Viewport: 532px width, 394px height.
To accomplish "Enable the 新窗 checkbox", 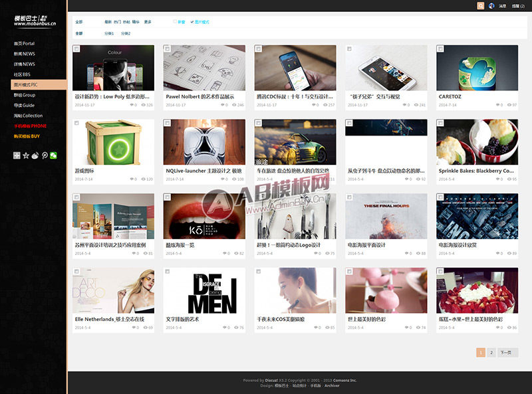I will [175, 22].
